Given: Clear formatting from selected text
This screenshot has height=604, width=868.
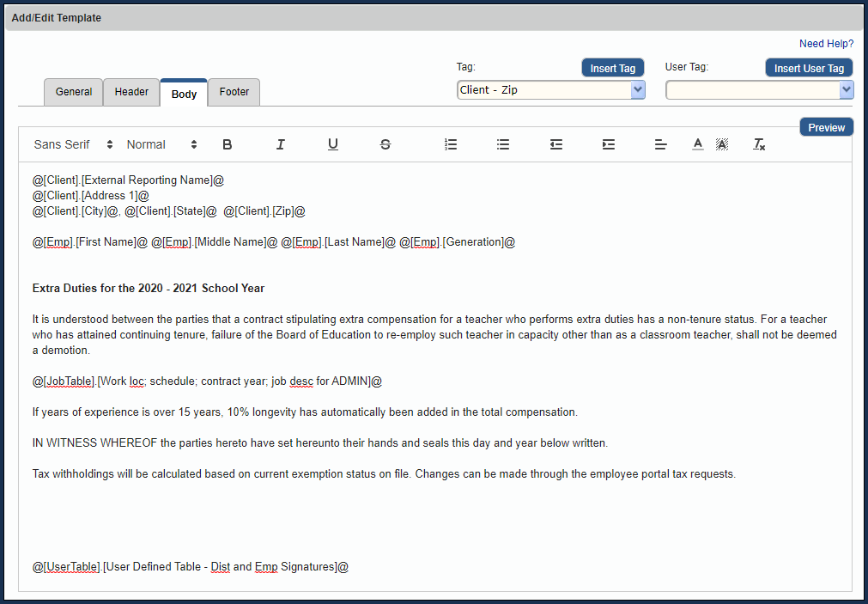Looking at the screenshot, I should (x=759, y=144).
